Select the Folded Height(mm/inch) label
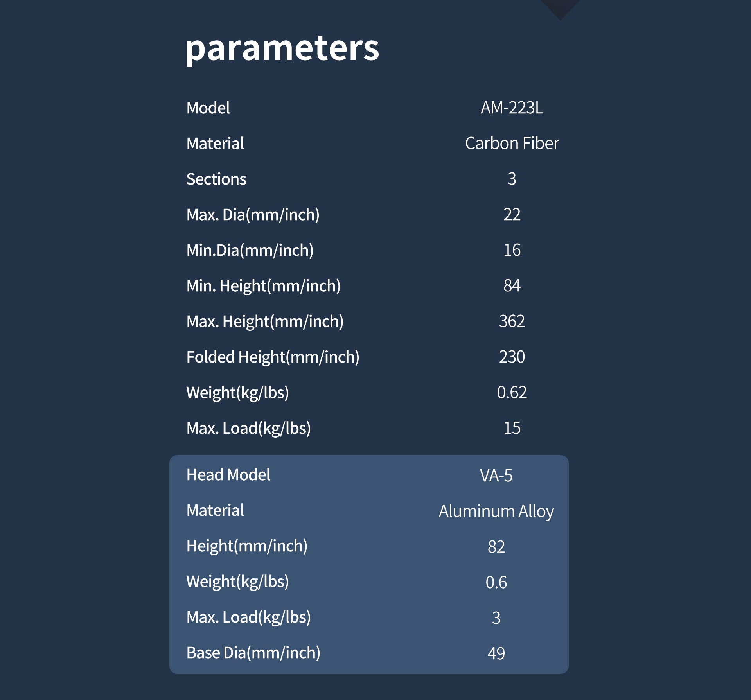Screen dimensions: 751x700 (x=273, y=357)
